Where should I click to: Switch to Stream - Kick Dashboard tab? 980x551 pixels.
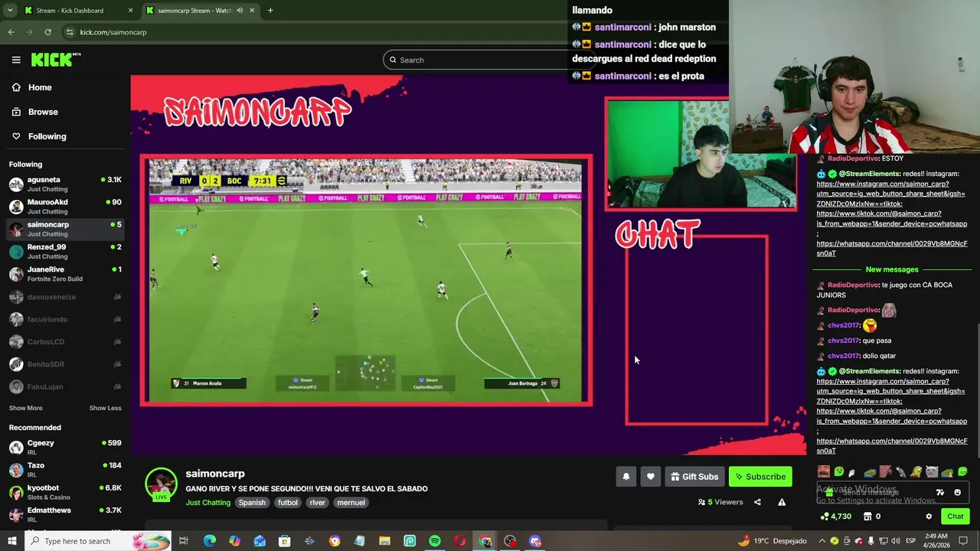[77, 11]
